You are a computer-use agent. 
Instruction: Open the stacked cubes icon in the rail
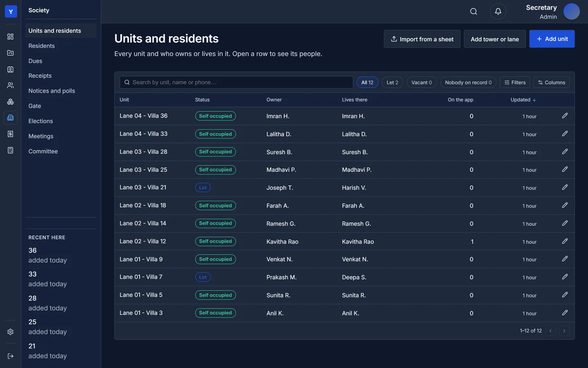pyautogui.click(x=11, y=101)
